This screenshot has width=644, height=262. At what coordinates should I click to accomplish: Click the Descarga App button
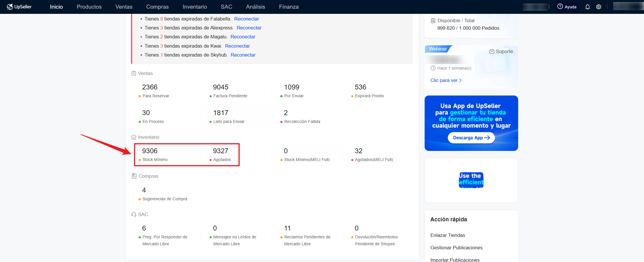point(471,138)
